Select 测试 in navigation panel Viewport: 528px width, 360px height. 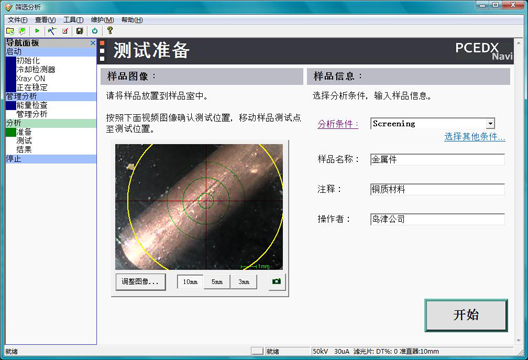pyautogui.click(x=24, y=140)
